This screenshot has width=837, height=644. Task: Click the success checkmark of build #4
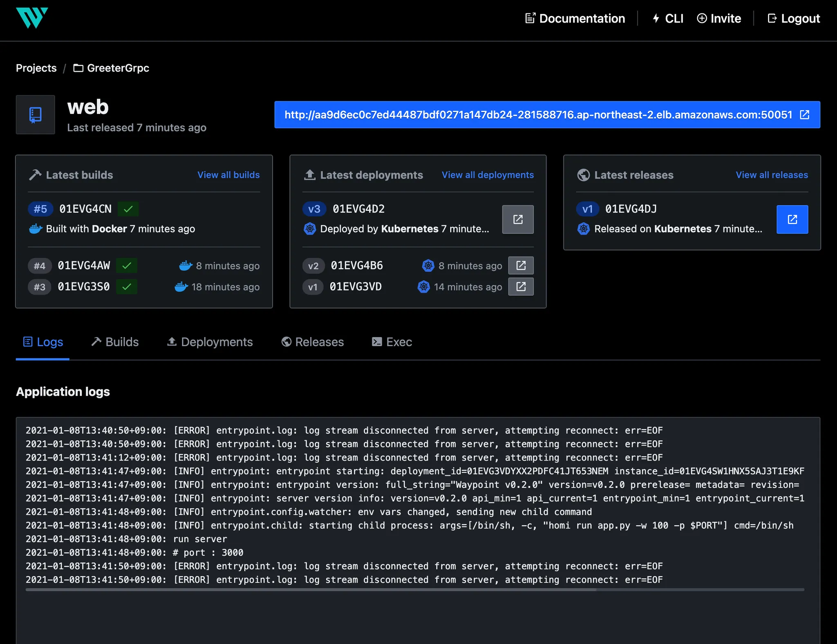127,266
